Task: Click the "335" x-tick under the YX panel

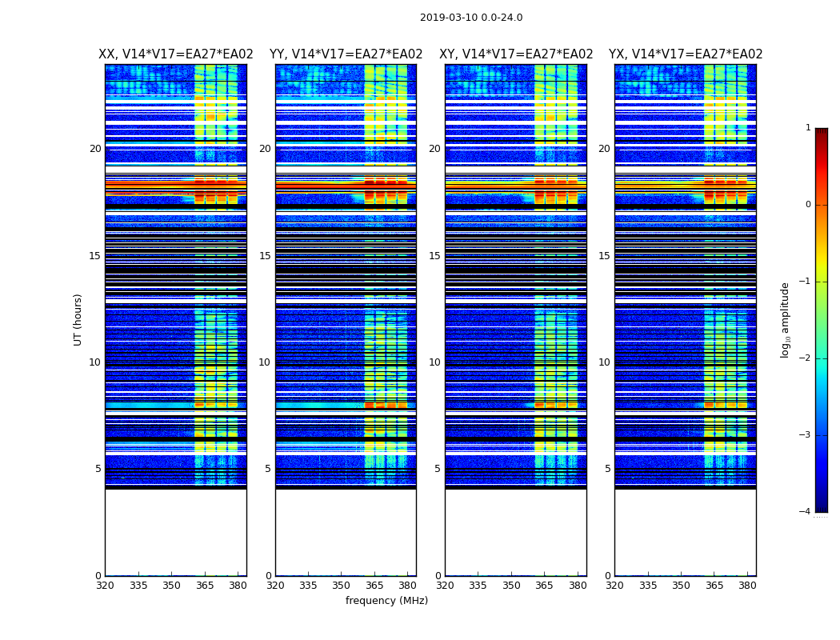Action: pyautogui.click(x=648, y=585)
